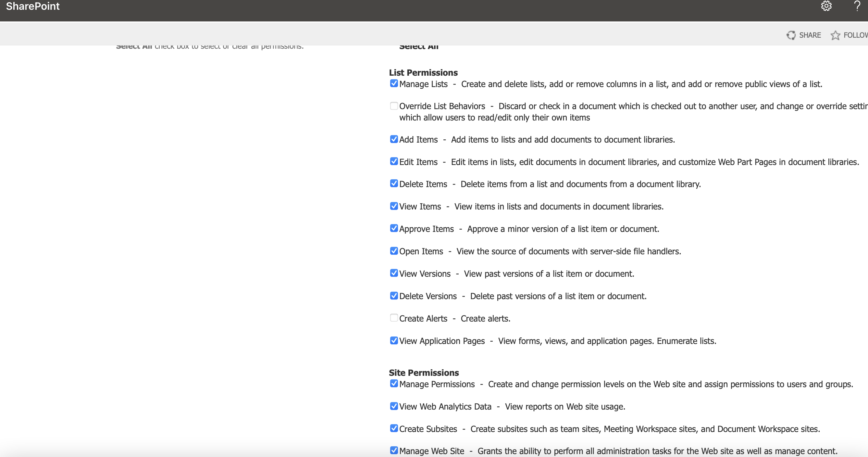Uncheck the View Items permission
The width and height of the screenshot is (868, 457).
point(394,206)
